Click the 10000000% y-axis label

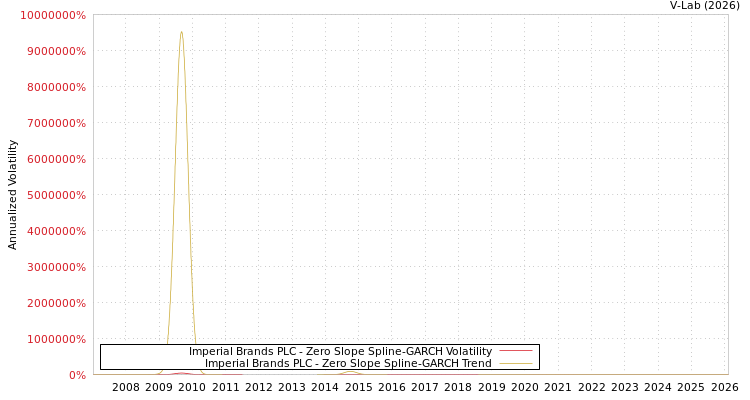coord(53,15)
